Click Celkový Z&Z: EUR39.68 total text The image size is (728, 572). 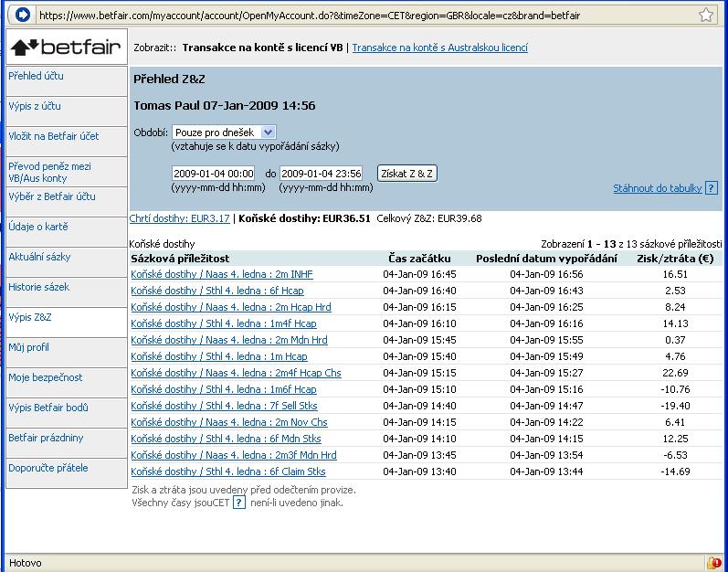pos(429,218)
